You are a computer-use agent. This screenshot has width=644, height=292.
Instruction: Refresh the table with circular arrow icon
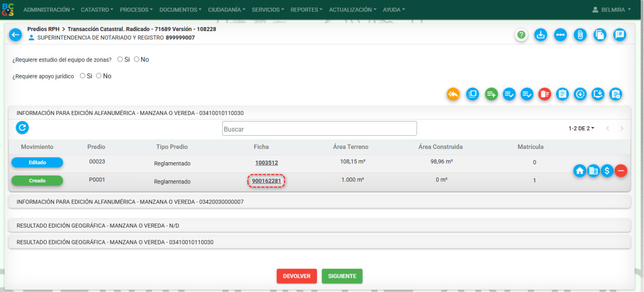[22, 128]
